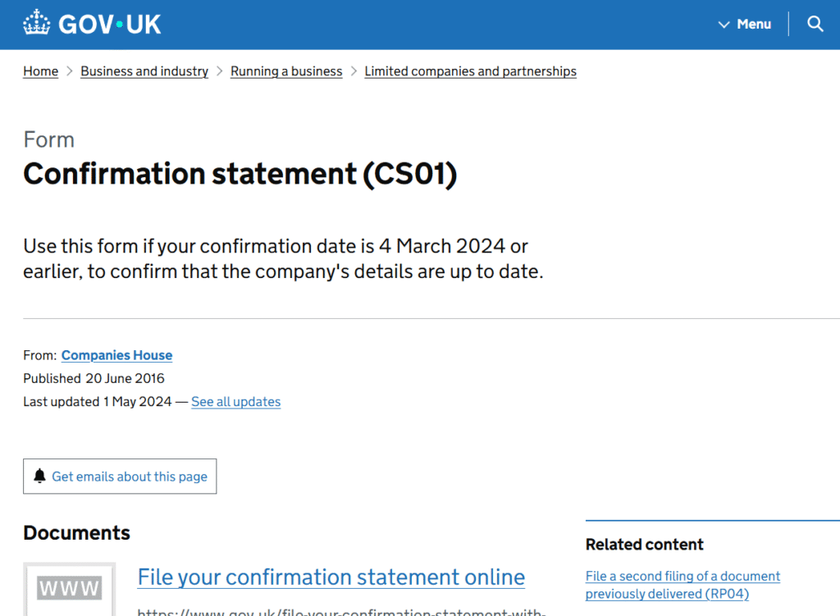This screenshot has height=616, width=840.
Task: Click the confirmation statement URL text
Action: coord(341,611)
